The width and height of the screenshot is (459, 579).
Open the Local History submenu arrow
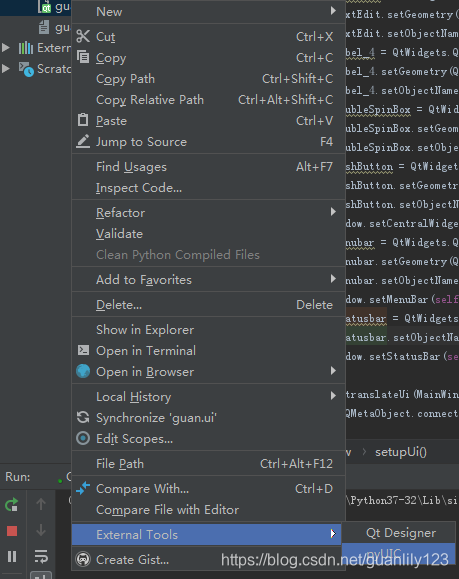333,395
